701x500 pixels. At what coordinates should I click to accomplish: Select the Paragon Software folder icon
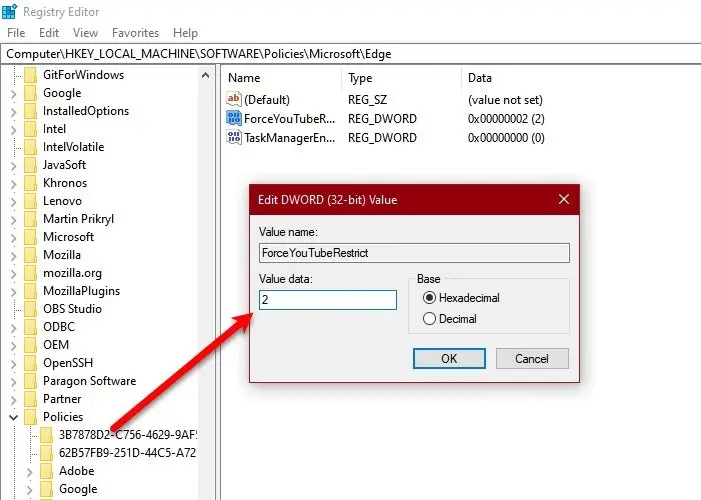(x=30, y=381)
